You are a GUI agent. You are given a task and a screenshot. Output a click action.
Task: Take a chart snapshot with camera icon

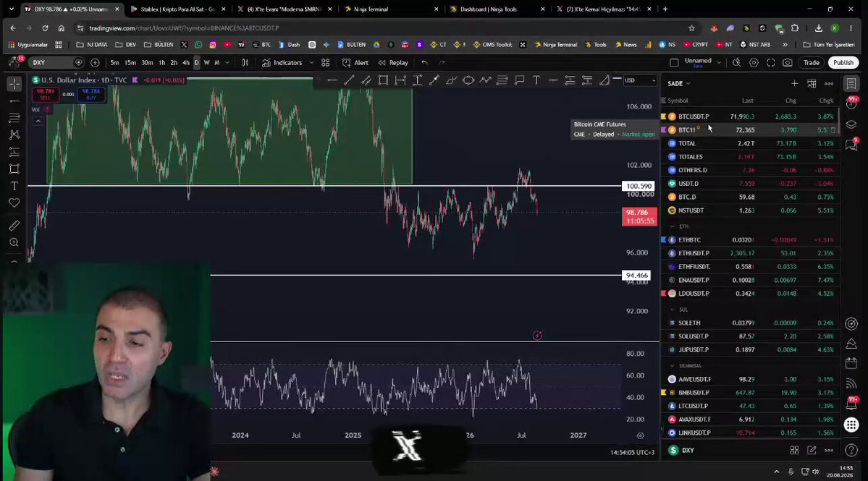(787, 62)
